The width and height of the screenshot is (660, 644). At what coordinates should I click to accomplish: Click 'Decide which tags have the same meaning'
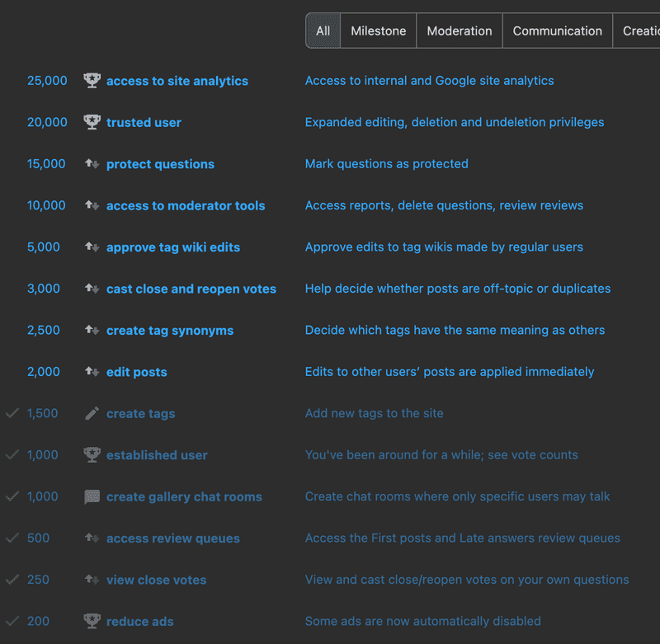pos(455,330)
